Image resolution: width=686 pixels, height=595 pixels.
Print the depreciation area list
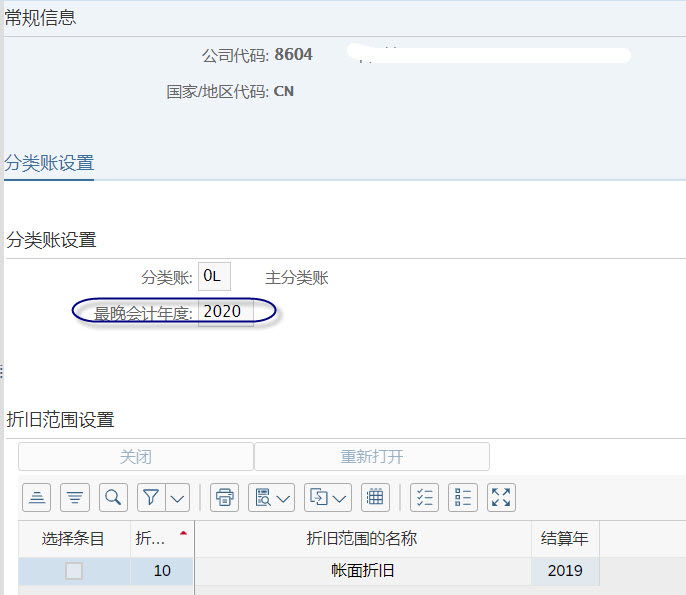click(x=224, y=497)
